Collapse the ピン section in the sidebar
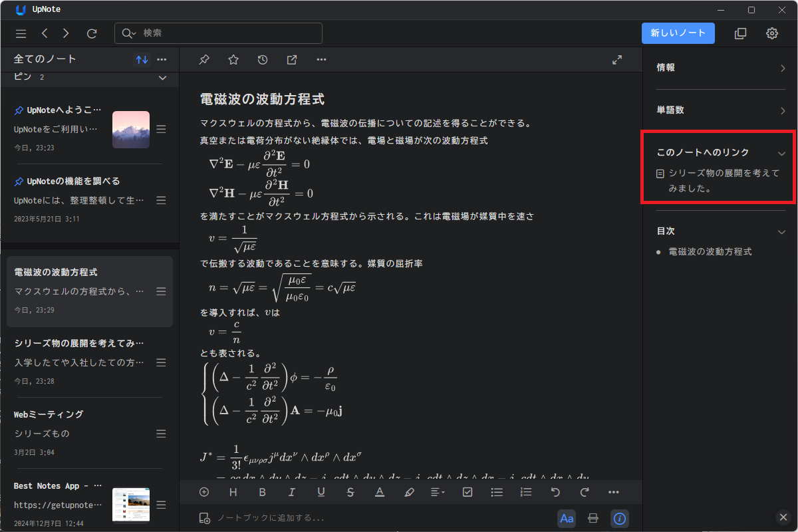Screen dimensions: 798x532 point(162,78)
